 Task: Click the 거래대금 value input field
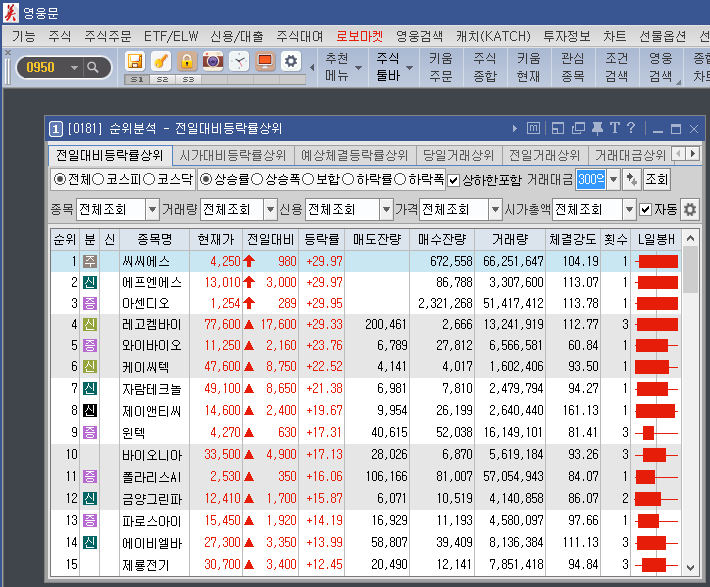point(590,180)
